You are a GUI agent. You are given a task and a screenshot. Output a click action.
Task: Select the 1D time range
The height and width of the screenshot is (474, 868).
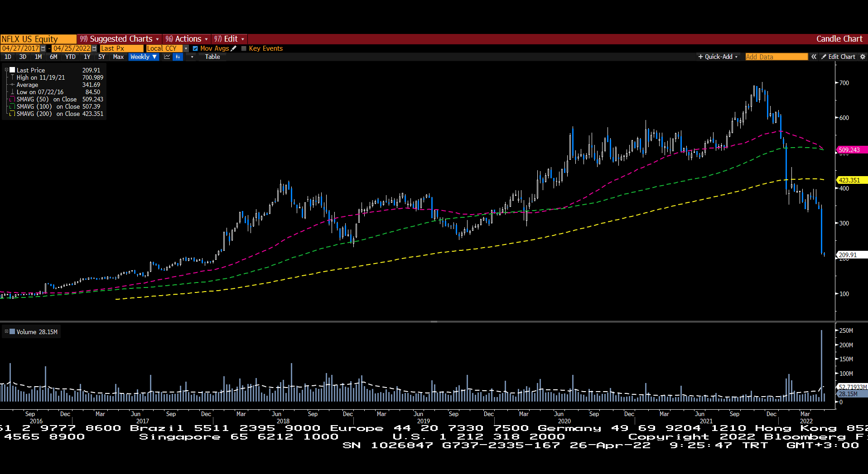pyautogui.click(x=8, y=57)
